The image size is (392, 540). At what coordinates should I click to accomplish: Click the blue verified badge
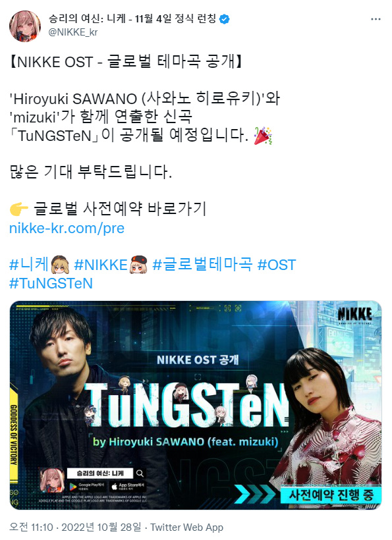[225, 19]
